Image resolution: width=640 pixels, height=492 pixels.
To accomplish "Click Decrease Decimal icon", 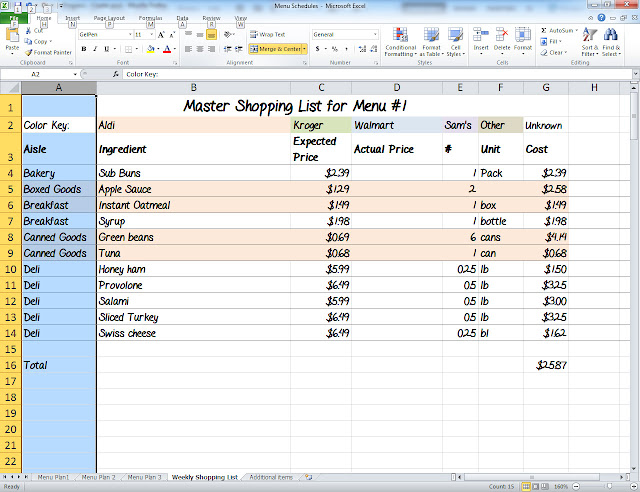I will pos(373,49).
